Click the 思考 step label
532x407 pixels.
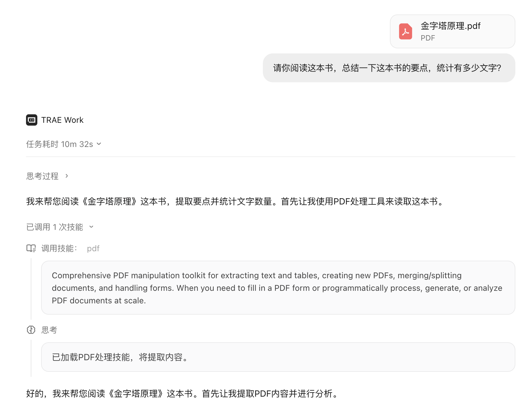coord(49,330)
